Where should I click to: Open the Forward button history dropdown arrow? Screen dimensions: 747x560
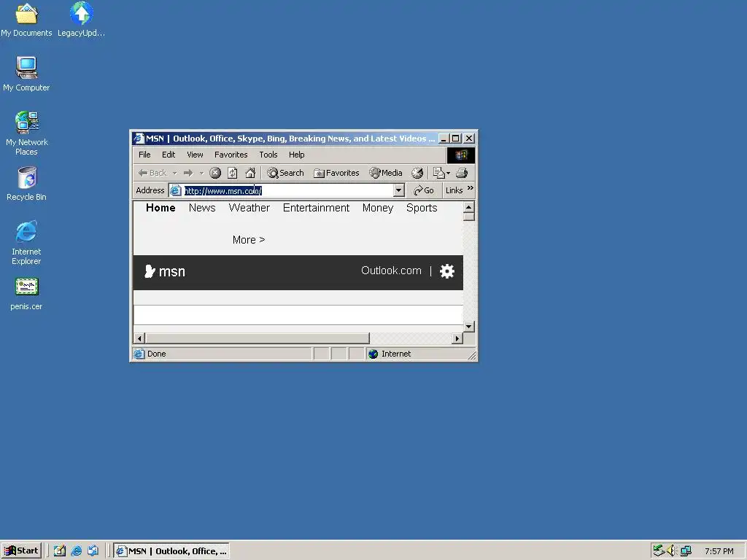click(x=201, y=173)
